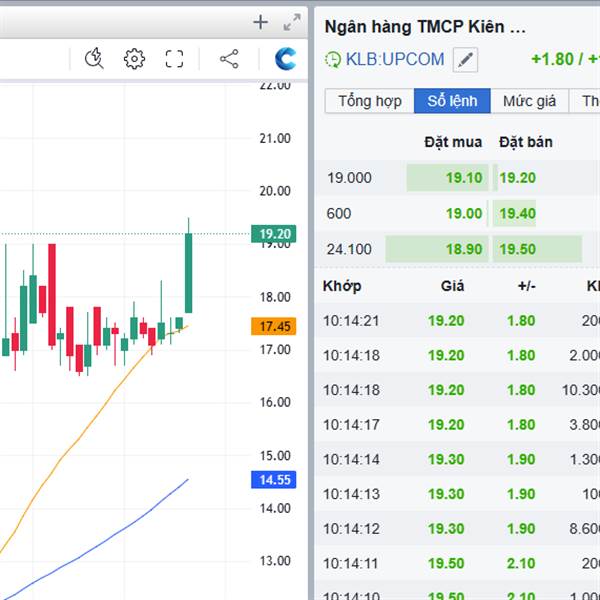Click the clock icon beside KLB:UPCOM
This screenshot has width=600, height=600.
click(x=333, y=60)
